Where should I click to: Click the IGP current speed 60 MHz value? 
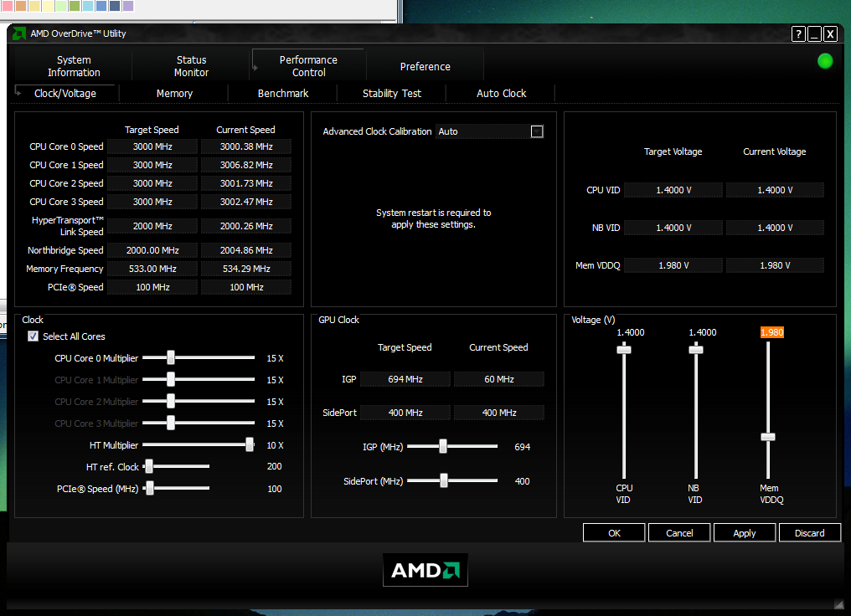click(x=498, y=379)
